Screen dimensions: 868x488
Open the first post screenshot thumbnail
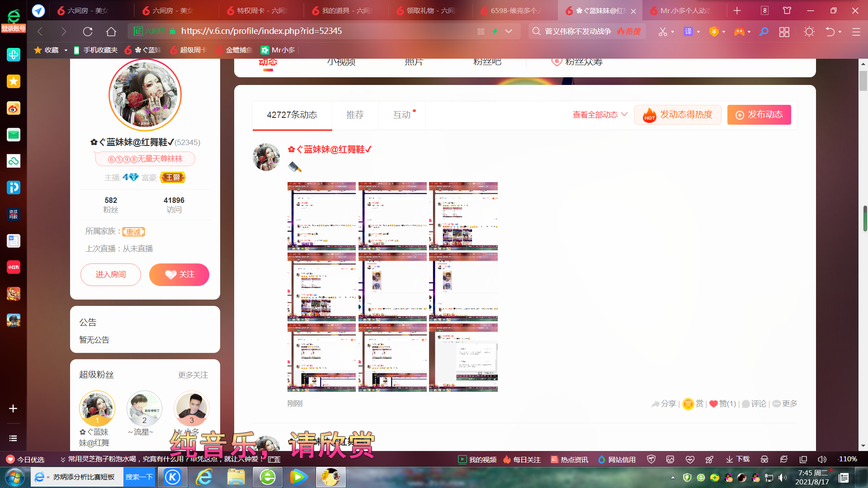click(321, 216)
